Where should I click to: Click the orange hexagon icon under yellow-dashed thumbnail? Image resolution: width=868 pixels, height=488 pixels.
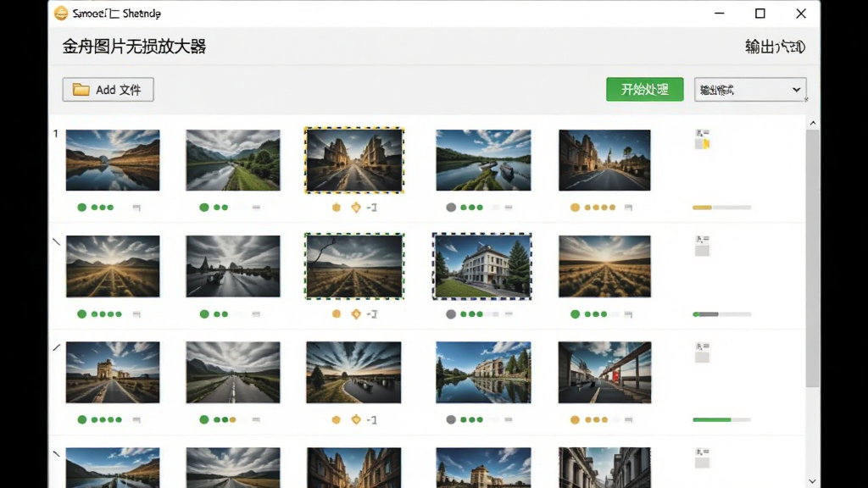coord(336,208)
